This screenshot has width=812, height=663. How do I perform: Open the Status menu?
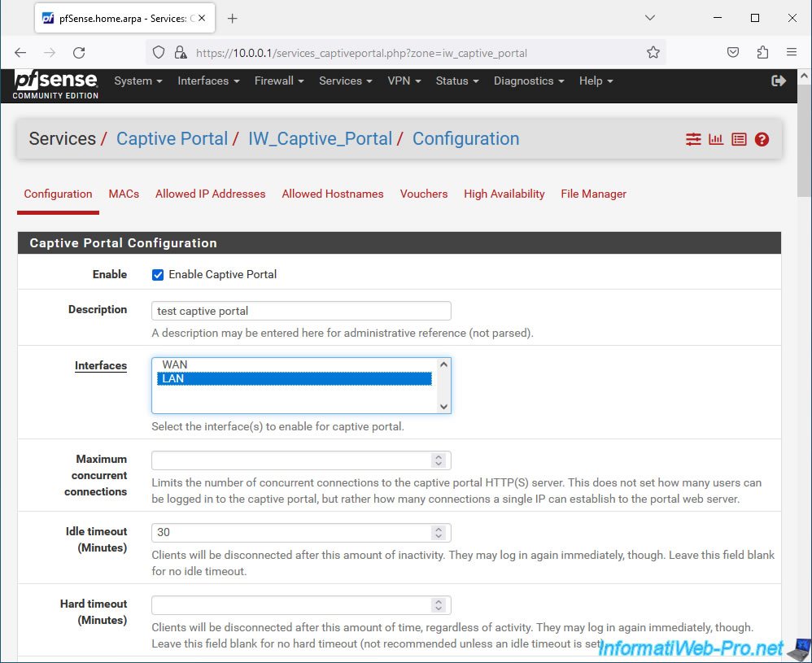point(456,81)
